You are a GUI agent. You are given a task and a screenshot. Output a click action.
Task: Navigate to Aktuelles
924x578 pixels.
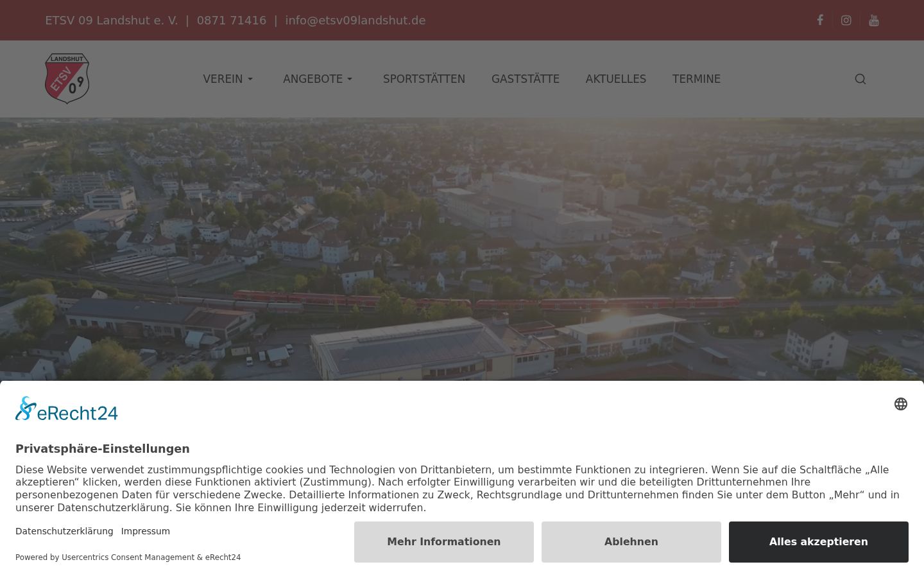(616, 79)
